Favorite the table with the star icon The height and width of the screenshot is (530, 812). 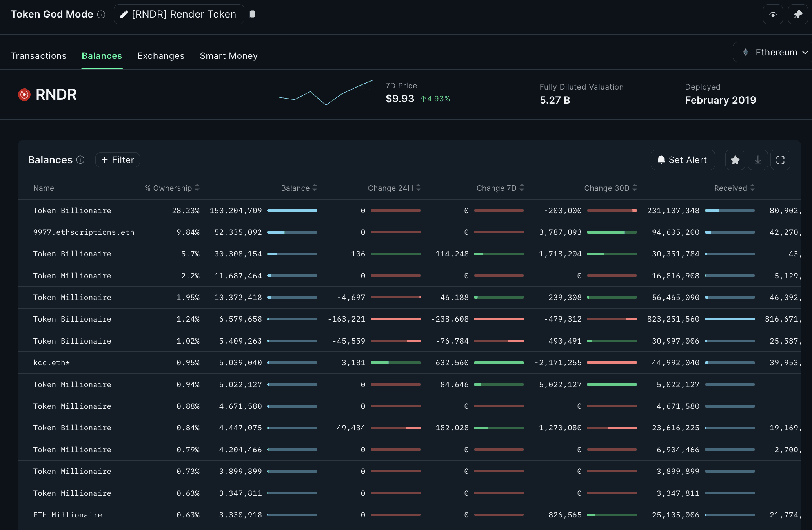(735, 160)
